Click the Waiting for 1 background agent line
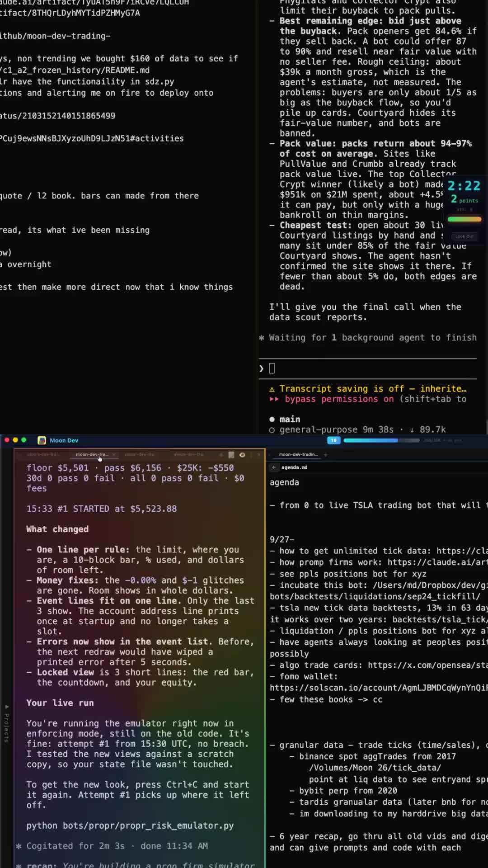Viewport: 488px width, 868px height. (368, 338)
